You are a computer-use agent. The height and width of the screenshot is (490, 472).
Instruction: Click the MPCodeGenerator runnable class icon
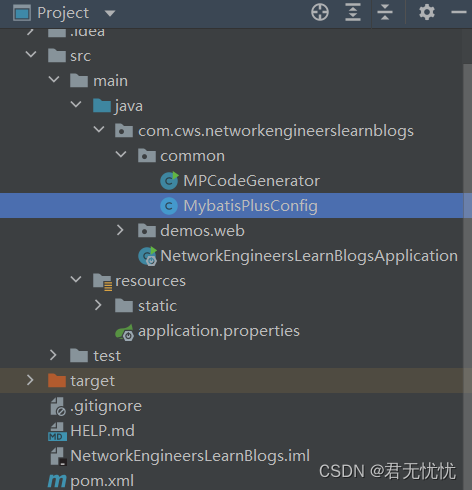pyautogui.click(x=169, y=181)
